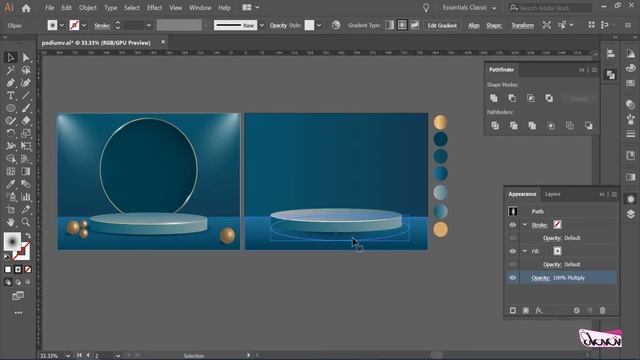The height and width of the screenshot is (360, 640).
Task: Open zoom level 33.33% dropdown
Action: point(68,356)
